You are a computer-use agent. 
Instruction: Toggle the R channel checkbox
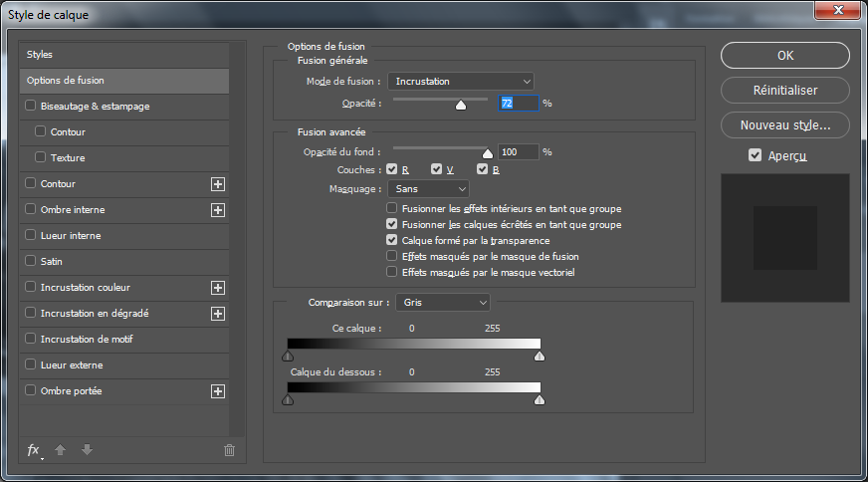(x=392, y=169)
